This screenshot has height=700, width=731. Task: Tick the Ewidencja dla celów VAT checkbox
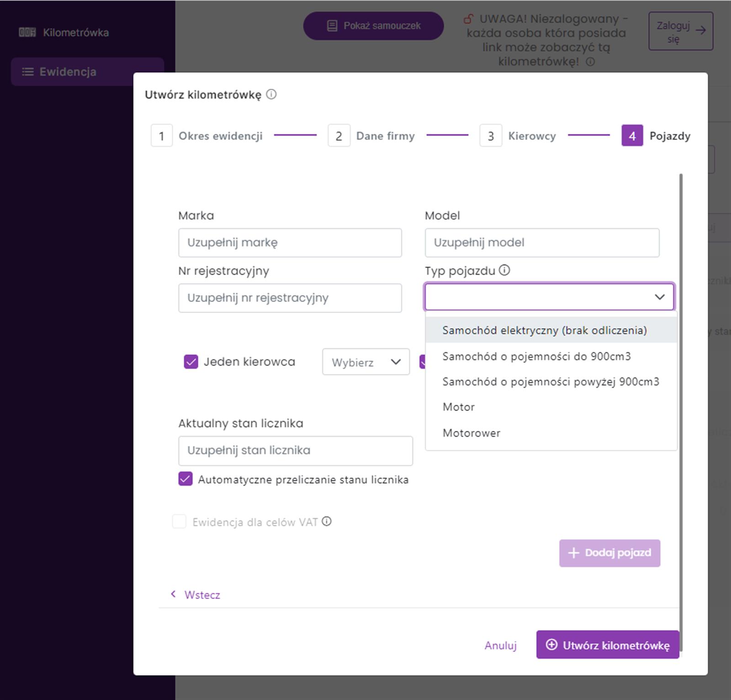pyautogui.click(x=179, y=522)
